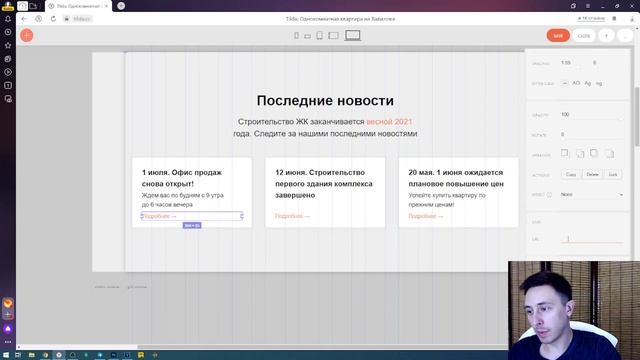The width and height of the screenshot is (640, 360).
Task: Set letter case to uppercase AG
Action: [x=576, y=83]
